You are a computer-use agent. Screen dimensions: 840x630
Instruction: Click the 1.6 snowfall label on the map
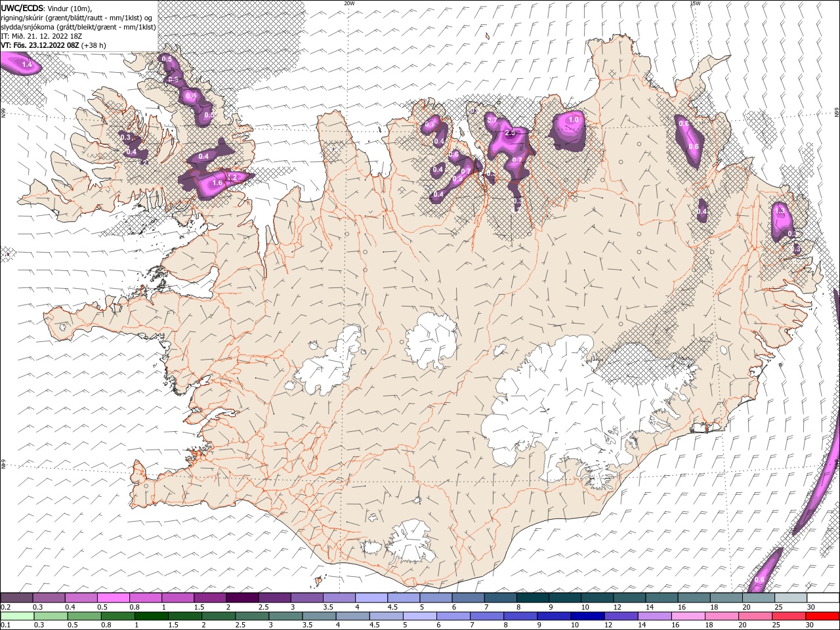[x=217, y=183]
